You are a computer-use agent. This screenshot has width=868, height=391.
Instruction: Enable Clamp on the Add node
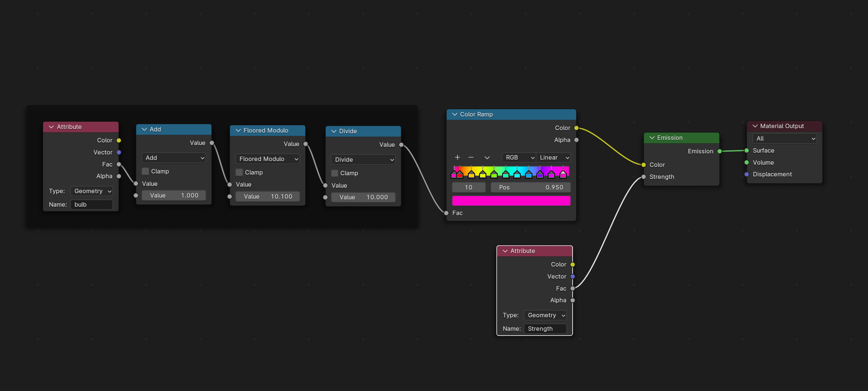(x=145, y=171)
